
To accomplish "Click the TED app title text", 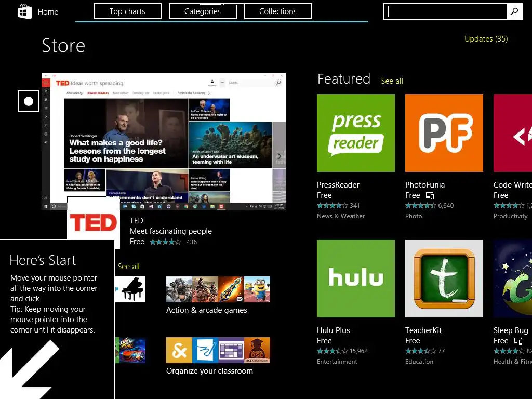I will (x=137, y=221).
